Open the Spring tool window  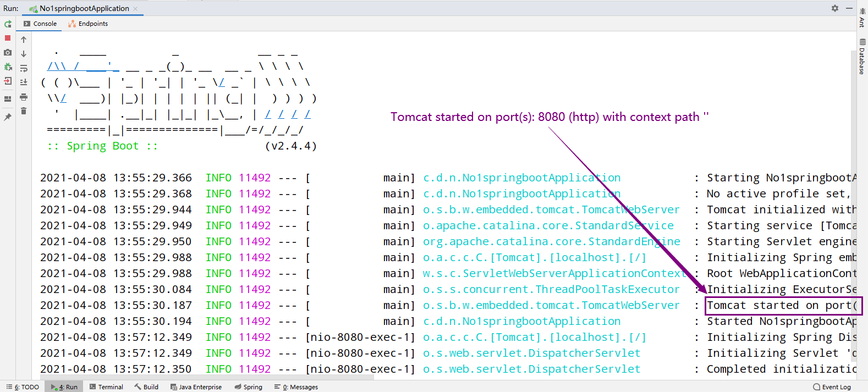coord(248,387)
